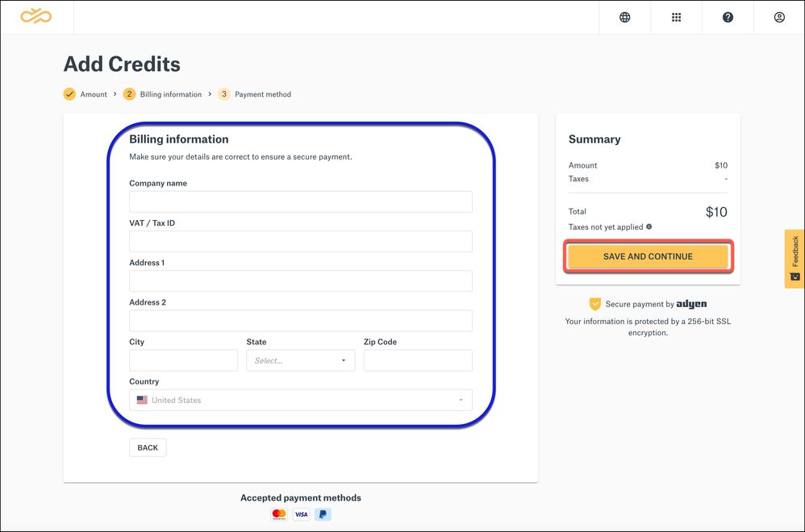The width and height of the screenshot is (805, 532).
Task: Click the infinity logo in header
Action: [x=36, y=16]
